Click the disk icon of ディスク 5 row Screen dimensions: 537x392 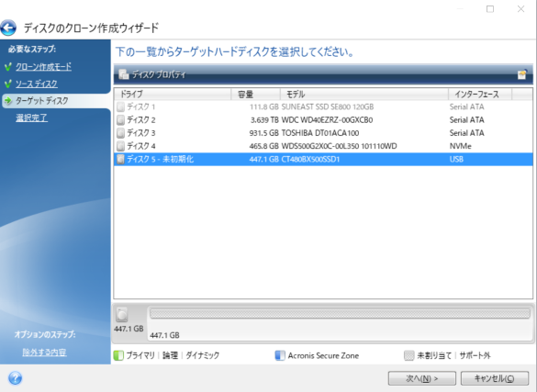(120, 159)
